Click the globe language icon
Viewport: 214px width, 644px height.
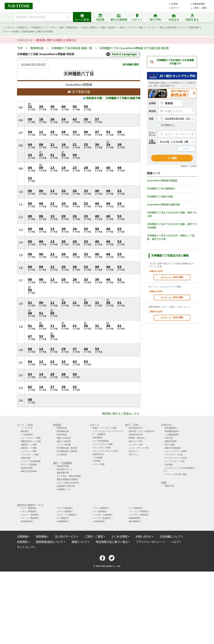(x=108, y=54)
